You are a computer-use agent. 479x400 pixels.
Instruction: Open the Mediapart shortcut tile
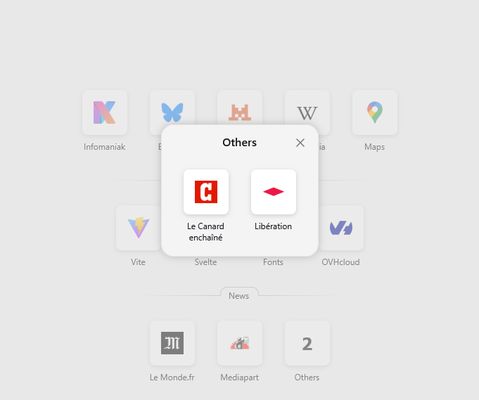[x=240, y=343]
